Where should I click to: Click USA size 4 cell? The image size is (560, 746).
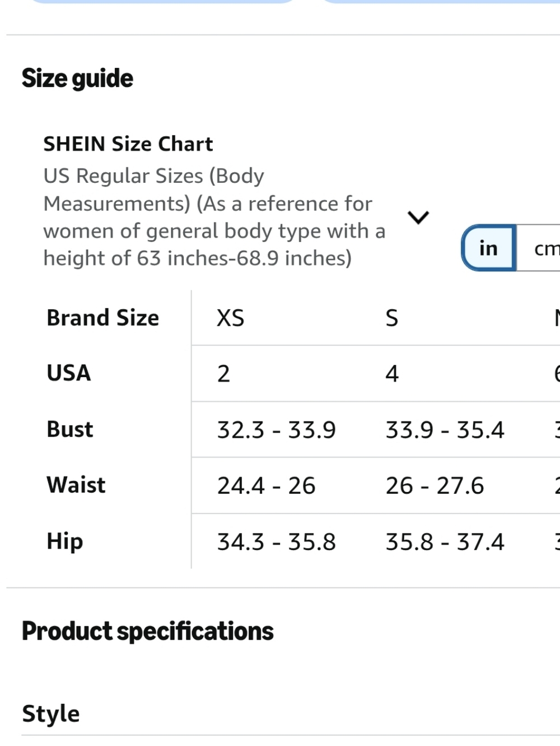click(392, 374)
